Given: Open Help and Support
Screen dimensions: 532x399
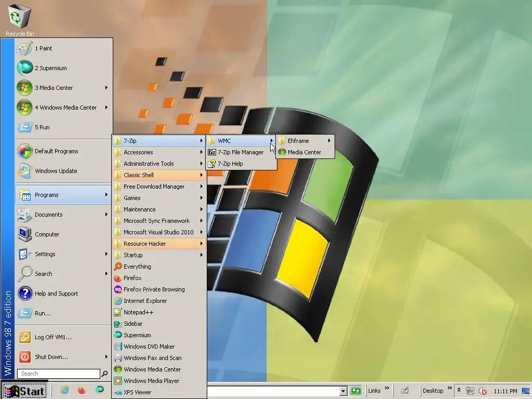Looking at the screenshot, I should (x=63, y=294).
